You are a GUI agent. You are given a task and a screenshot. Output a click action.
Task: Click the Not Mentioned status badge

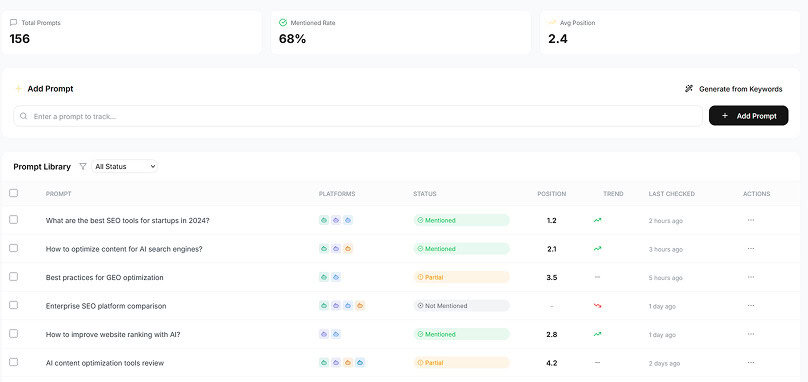pos(461,306)
